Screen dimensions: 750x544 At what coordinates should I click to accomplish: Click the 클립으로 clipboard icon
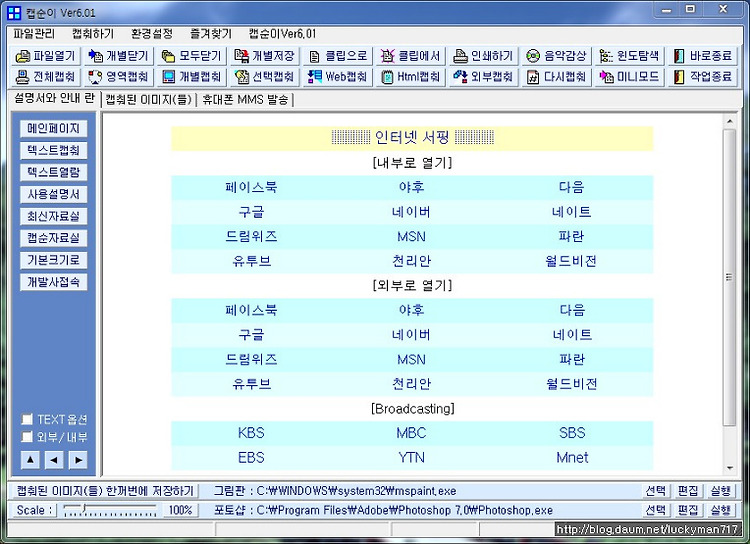click(314, 56)
